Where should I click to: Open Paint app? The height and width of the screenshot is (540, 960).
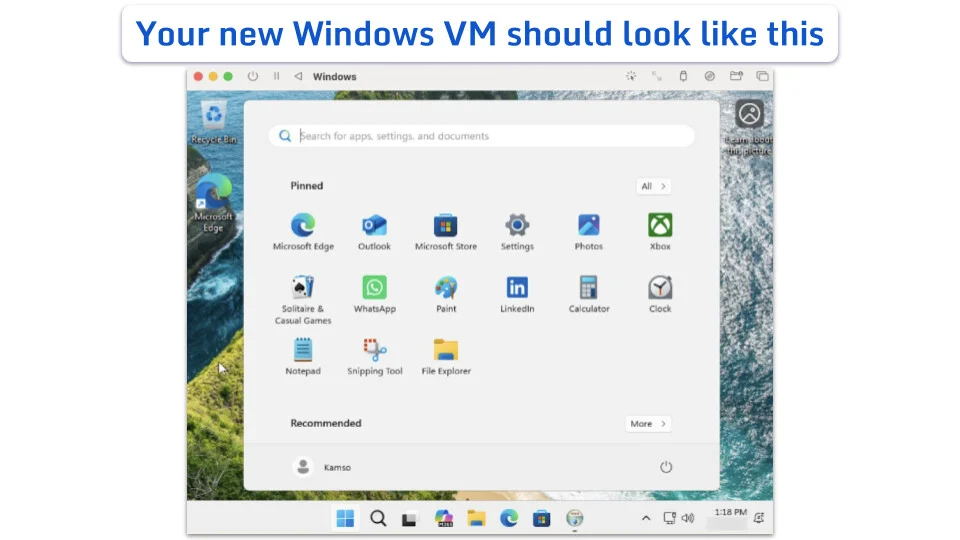point(446,294)
